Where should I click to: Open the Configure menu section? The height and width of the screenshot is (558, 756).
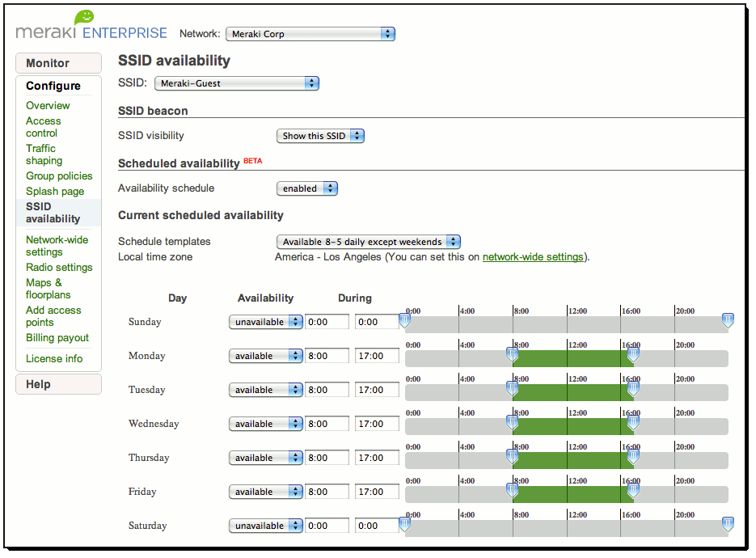point(53,86)
